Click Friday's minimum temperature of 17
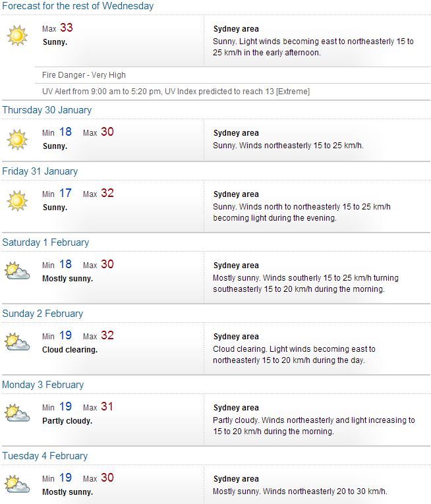 (65, 193)
